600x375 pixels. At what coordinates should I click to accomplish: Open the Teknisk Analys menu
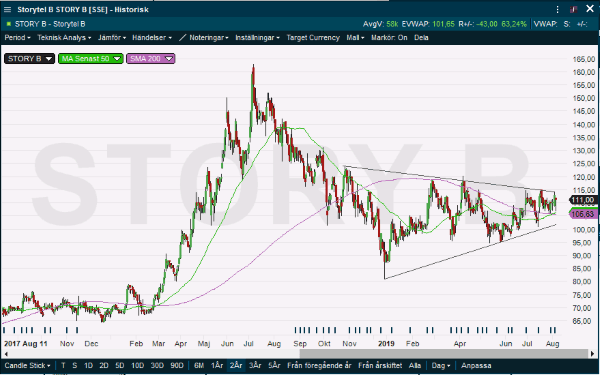click(64, 38)
